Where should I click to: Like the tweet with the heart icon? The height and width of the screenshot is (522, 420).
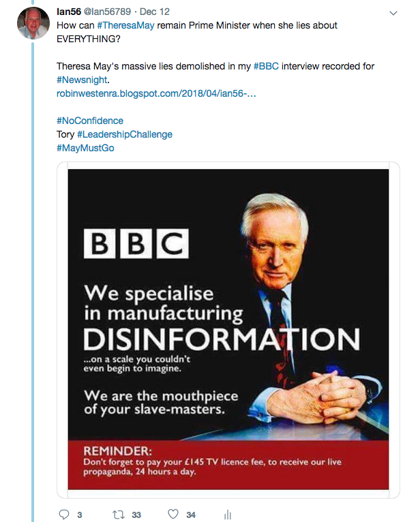[x=173, y=514]
